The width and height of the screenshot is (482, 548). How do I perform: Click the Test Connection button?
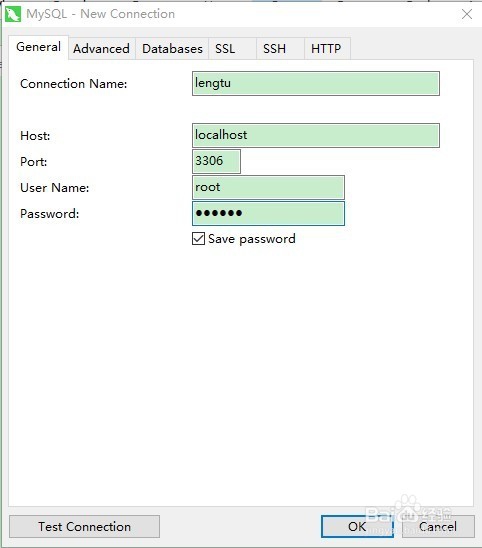pyautogui.click(x=84, y=526)
